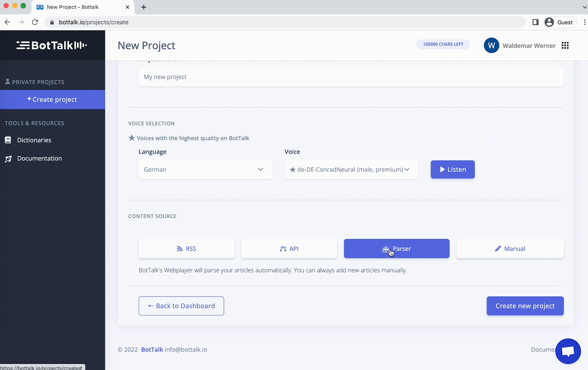Open the chat support bubble

(x=568, y=351)
